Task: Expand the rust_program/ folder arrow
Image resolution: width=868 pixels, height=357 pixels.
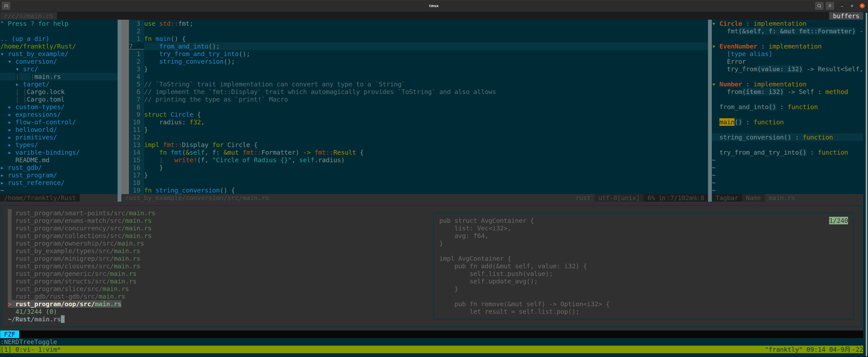Action: coord(2,175)
